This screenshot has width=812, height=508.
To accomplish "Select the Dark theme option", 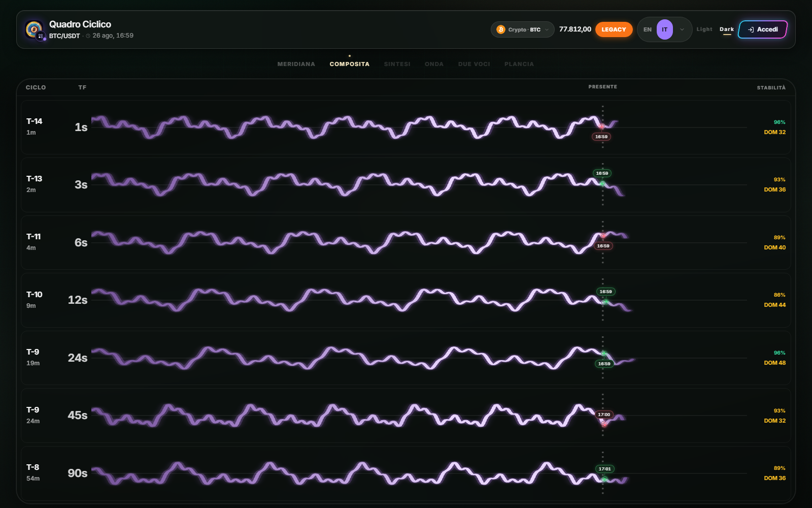I will point(727,29).
